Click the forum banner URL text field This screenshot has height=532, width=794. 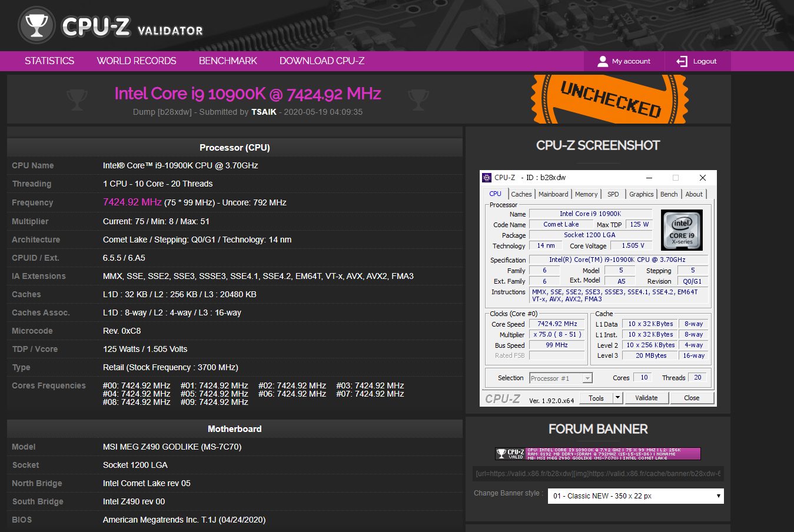597,474
